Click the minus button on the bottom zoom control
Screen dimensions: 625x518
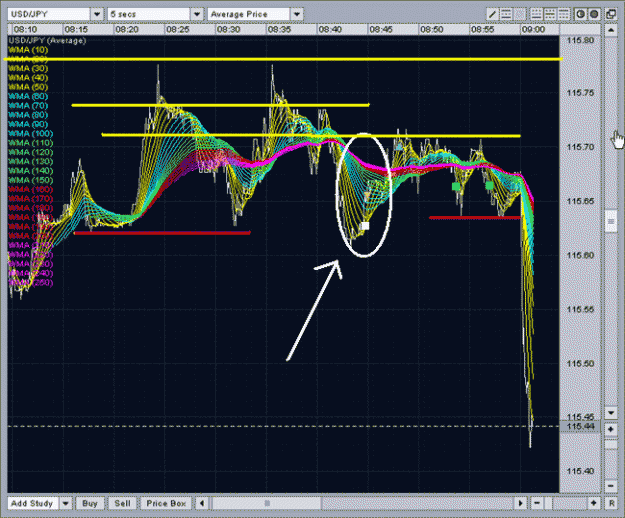click(537, 503)
